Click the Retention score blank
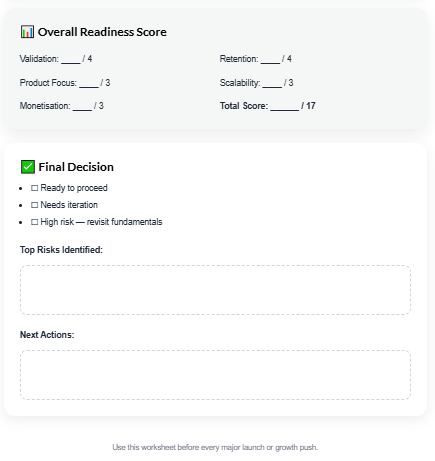This screenshot has height=461, width=435. [270, 59]
